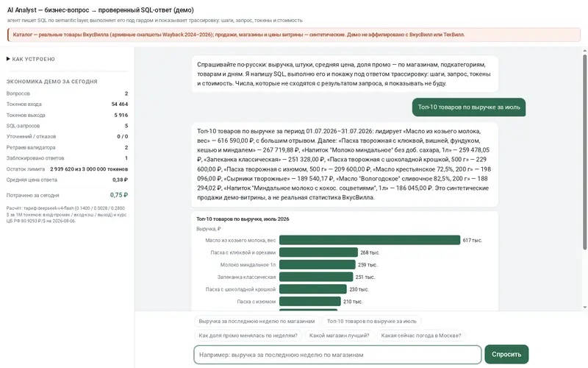Click the «617 тыс.» bar value label

click(x=473, y=241)
